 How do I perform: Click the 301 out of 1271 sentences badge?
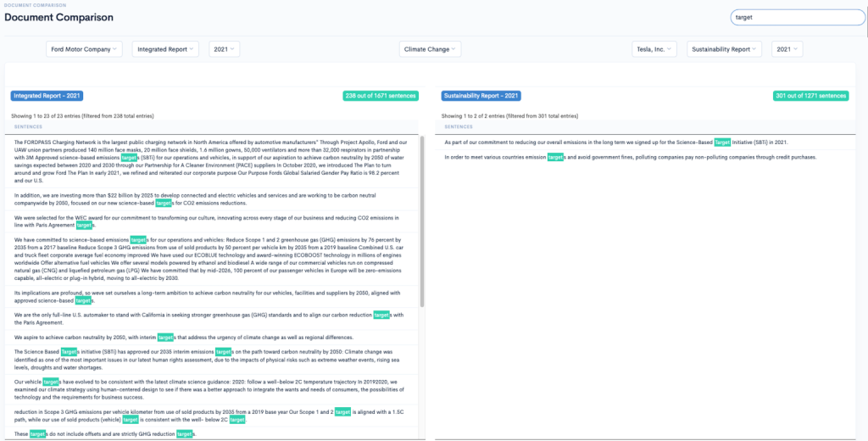(x=811, y=96)
